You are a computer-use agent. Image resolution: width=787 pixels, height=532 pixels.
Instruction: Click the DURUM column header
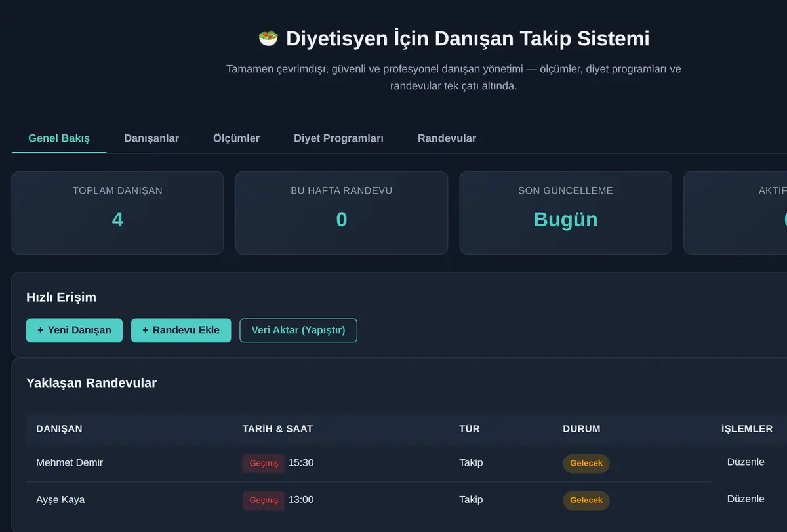pyautogui.click(x=582, y=428)
